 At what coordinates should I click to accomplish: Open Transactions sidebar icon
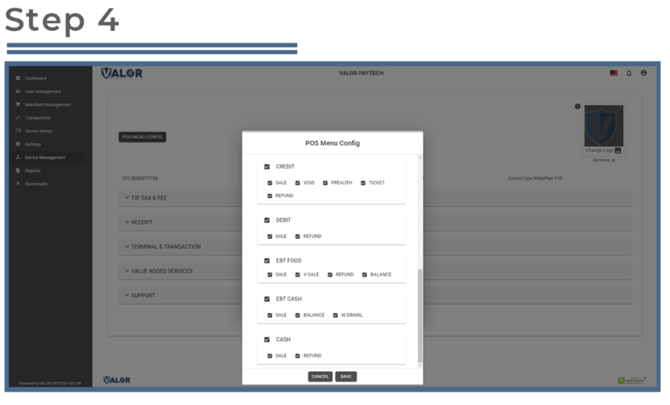point(18,118)
